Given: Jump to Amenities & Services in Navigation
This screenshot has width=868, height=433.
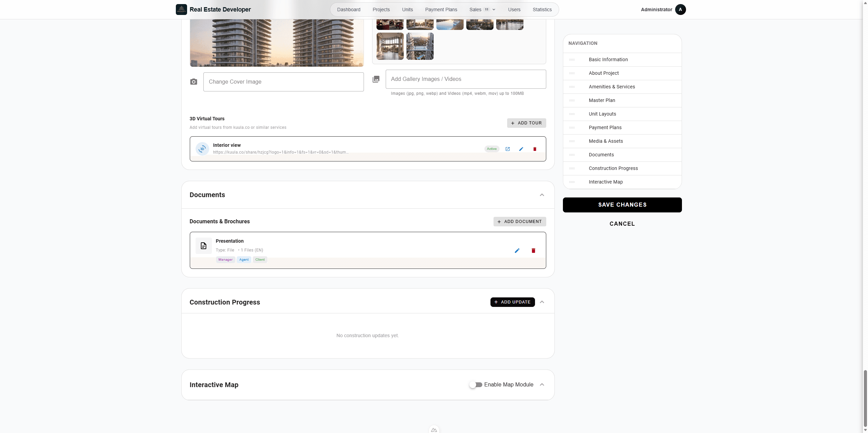Looking at the screenshot, I should (x=622, y=87).
